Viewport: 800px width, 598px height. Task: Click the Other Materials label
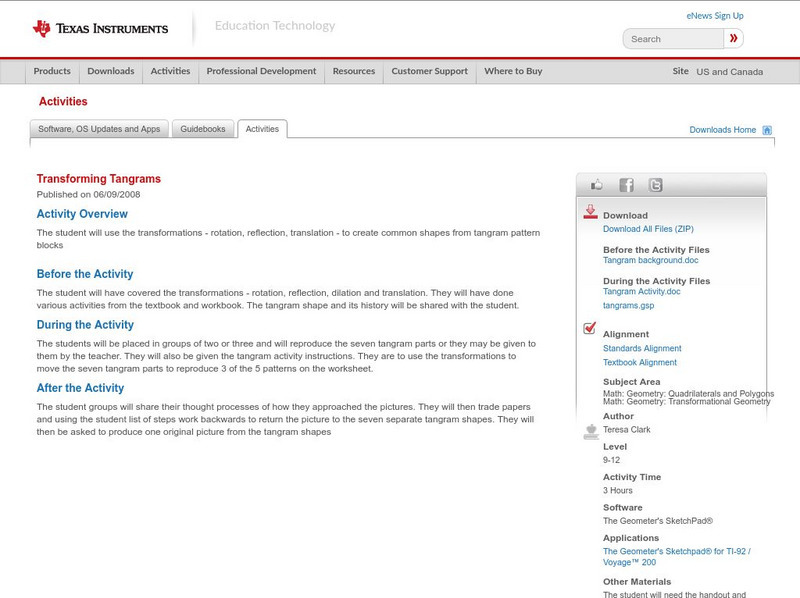(x=637, y=582)
